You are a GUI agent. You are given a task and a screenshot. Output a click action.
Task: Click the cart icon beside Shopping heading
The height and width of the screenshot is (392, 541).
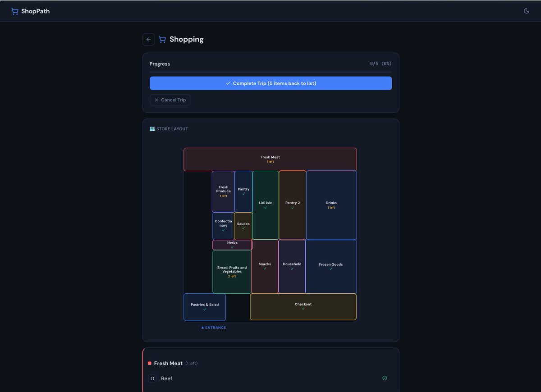[162, 39]
